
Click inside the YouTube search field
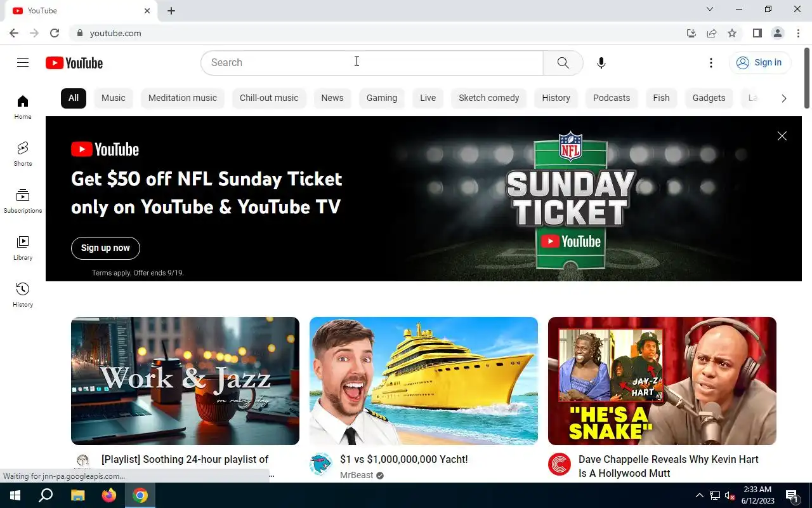[372, 63]
